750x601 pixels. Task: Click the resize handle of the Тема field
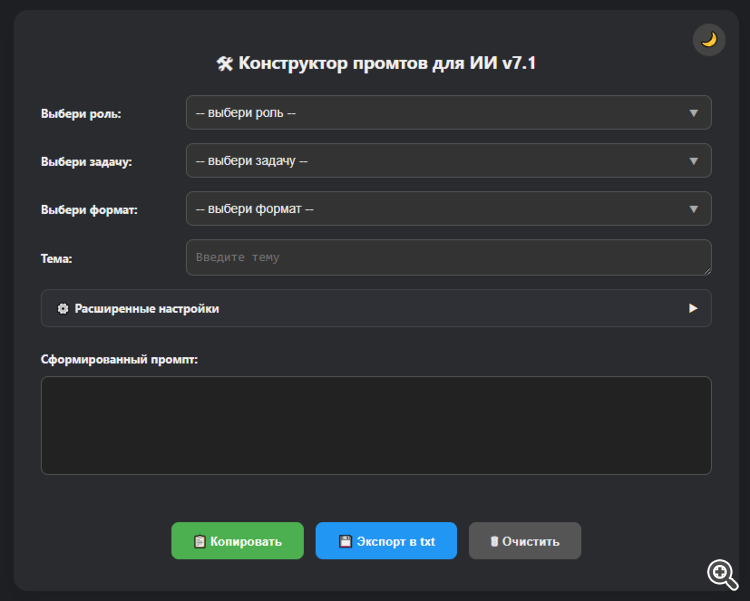pyautogui.click(x=707, y=270)
